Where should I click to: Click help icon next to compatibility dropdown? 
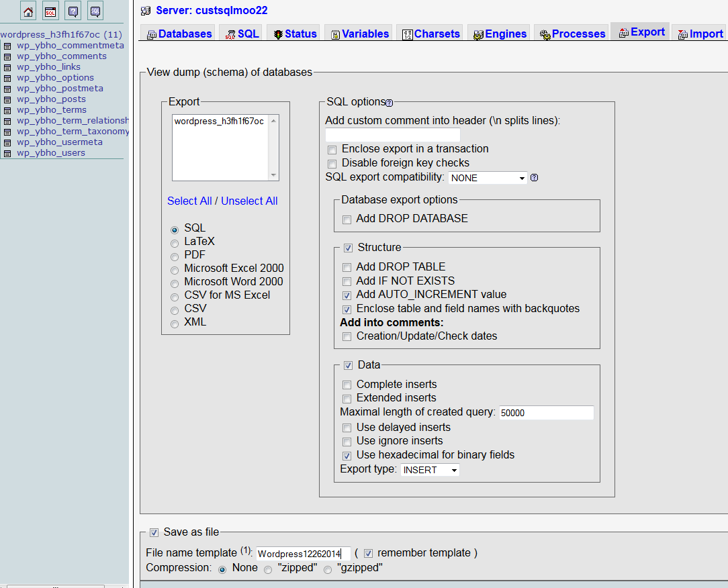pyautogui.click(x=535, y=178)
